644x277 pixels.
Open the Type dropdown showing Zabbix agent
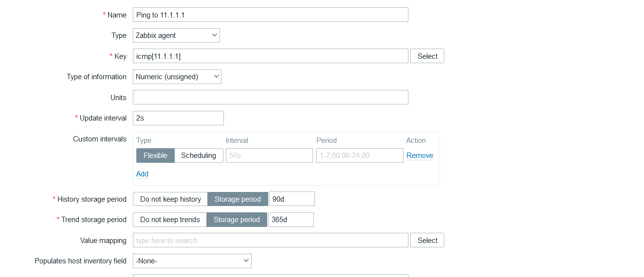pyautogui.click(x=176, y=35)
